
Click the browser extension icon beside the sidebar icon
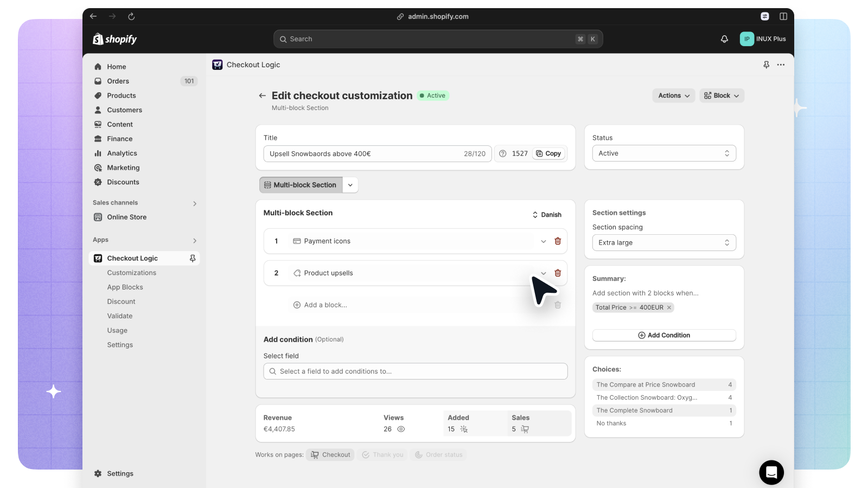coord(765,16)
